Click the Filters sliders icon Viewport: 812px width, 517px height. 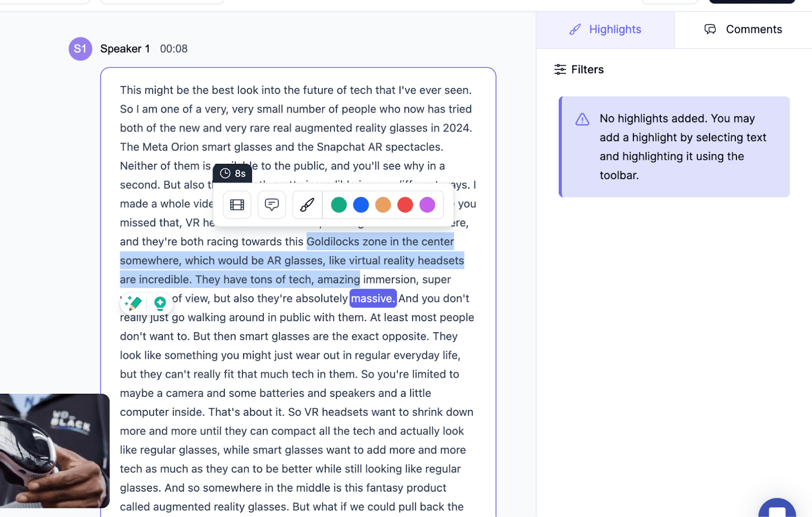pyautogui.click(x=560, y=70)
